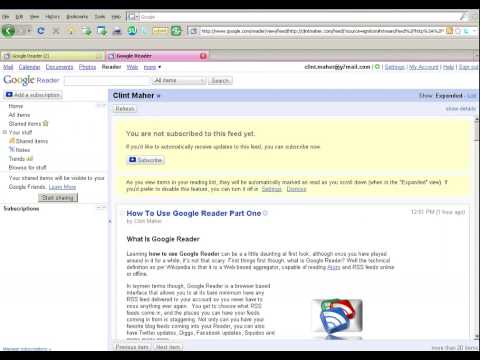Screen dimensions: 480x360
Task: Open the Documents link
Action: [59, 67]
